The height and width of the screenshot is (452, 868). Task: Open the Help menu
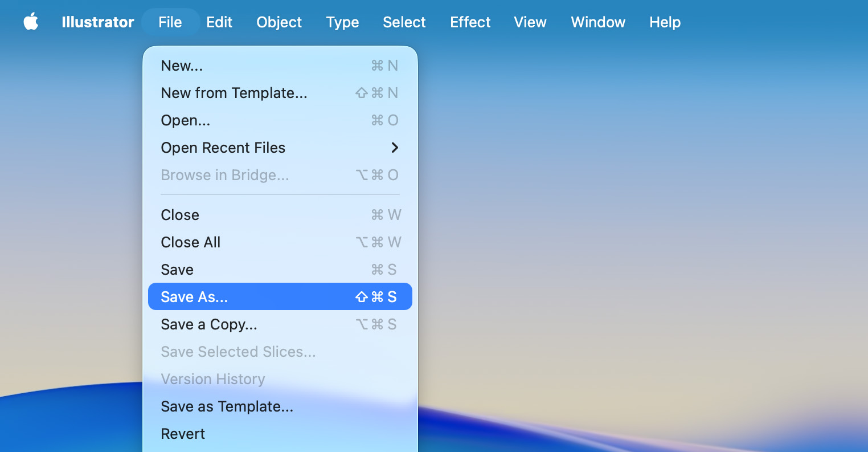(x=664, y=22)
